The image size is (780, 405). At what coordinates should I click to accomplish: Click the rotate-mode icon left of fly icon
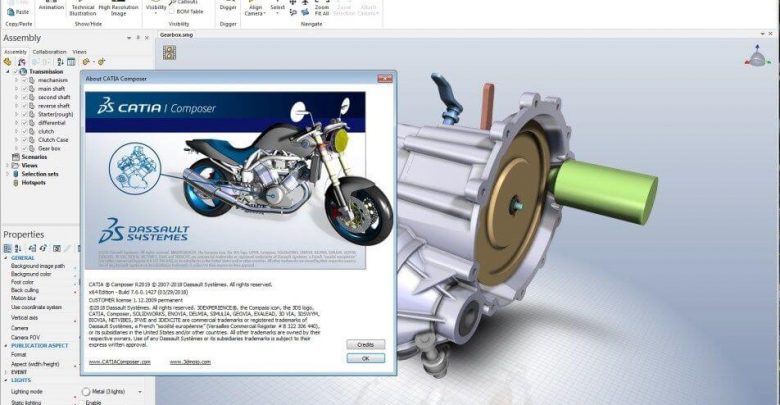point(293,12)
